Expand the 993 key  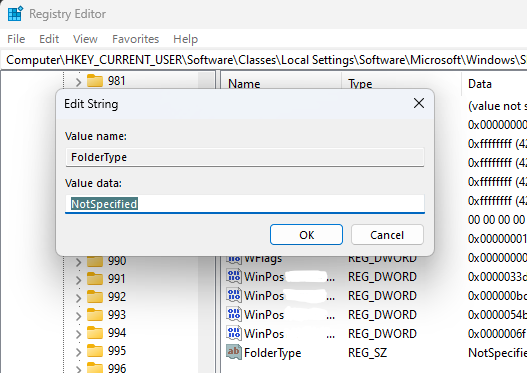pyautogui.click(x=78, y=316)
